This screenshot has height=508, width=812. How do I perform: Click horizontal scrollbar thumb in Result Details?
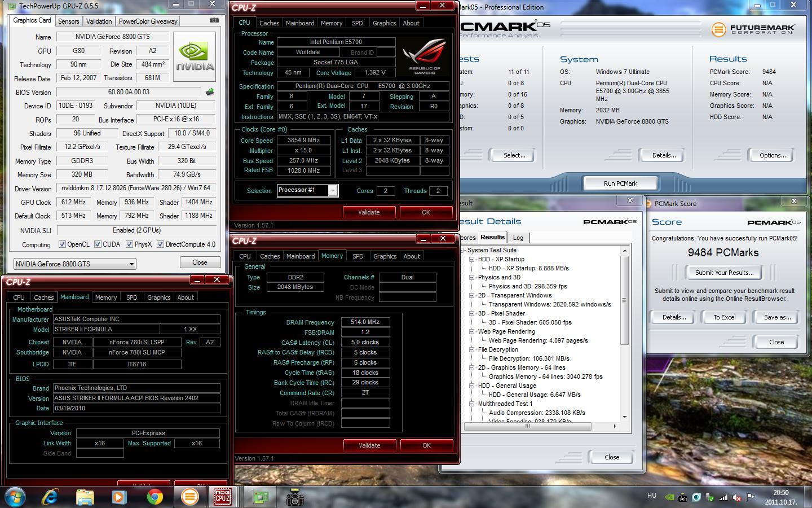(x=527, y=426)
